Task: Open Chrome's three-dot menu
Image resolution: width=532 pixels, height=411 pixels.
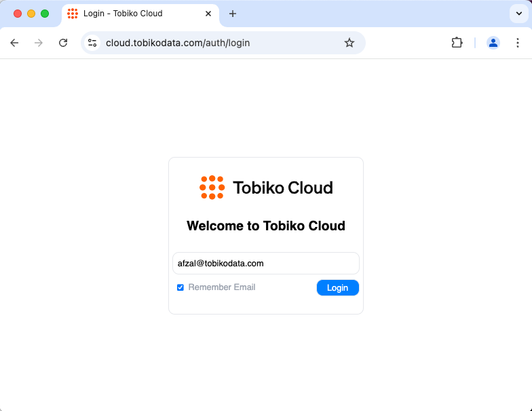Action: click(x=517, y=43)
